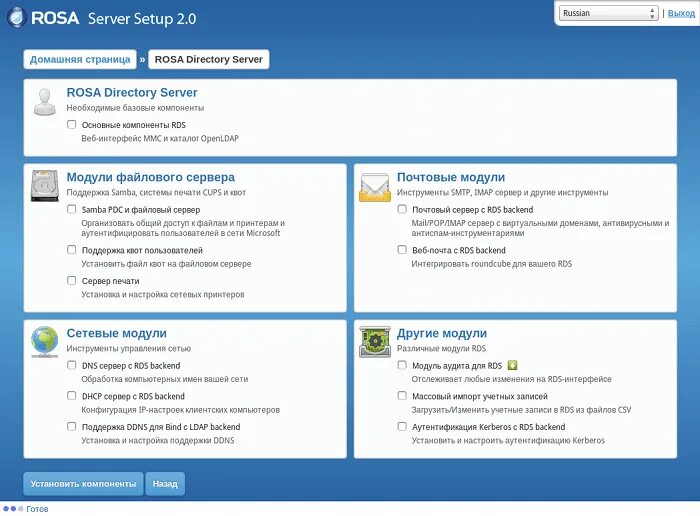Click Установить компоненты button
This screenshot has height=516, width=700.
coord(83,484)
